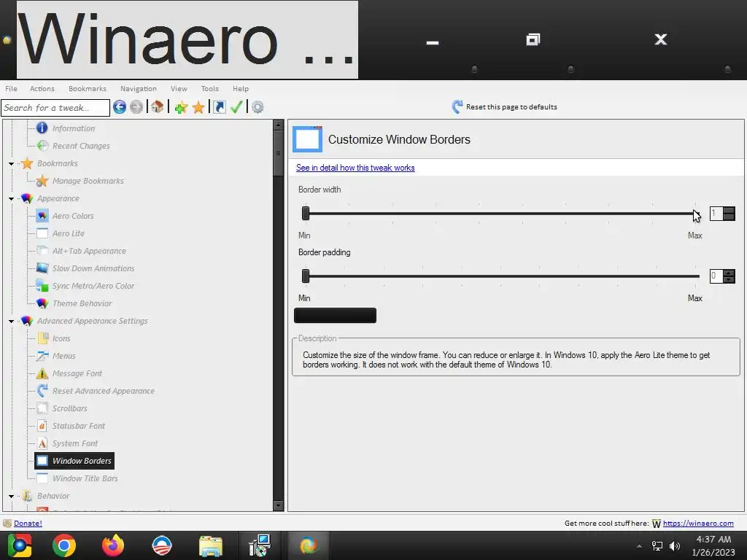
Task: Click the Sync Metro/Aero Color icon
Action: point(42,286)
